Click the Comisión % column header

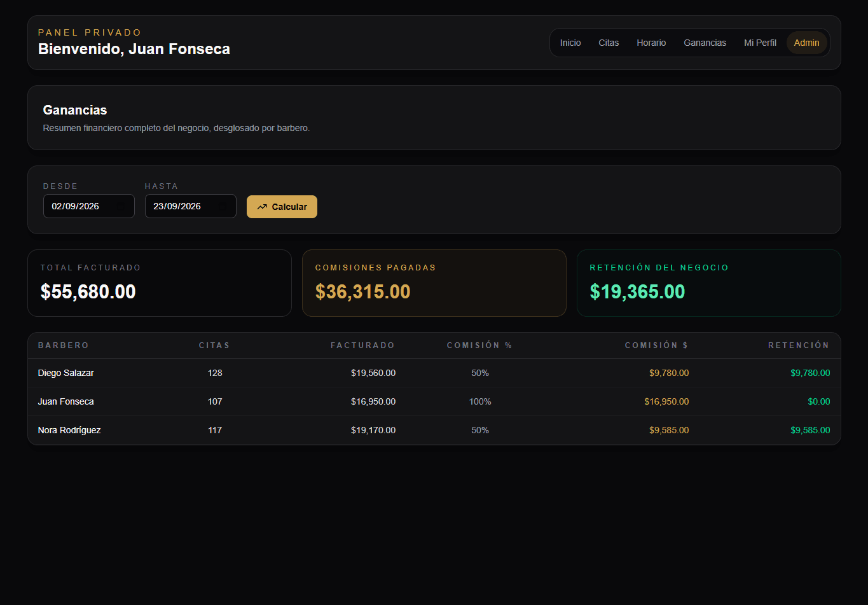click(x=479, y=345)
